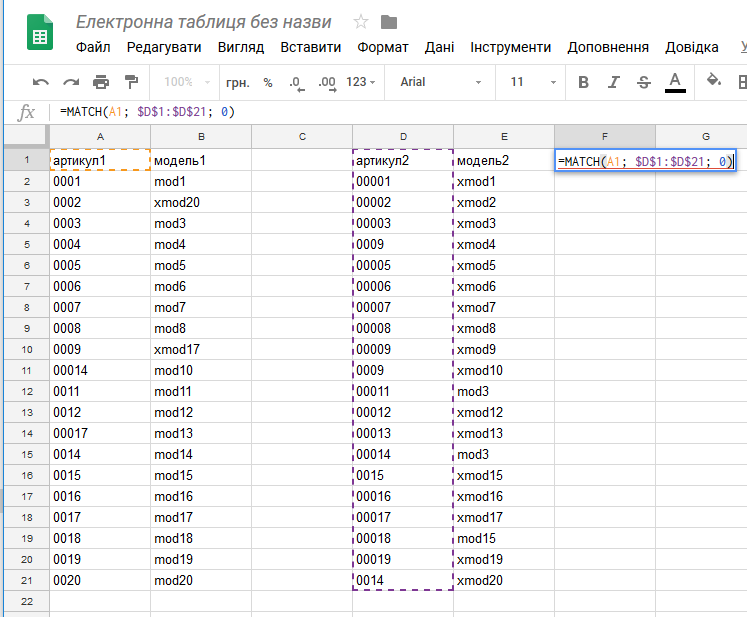Screen dimensions: 747x617
Task: Open the Формат menu
Action: coord(383,47)
